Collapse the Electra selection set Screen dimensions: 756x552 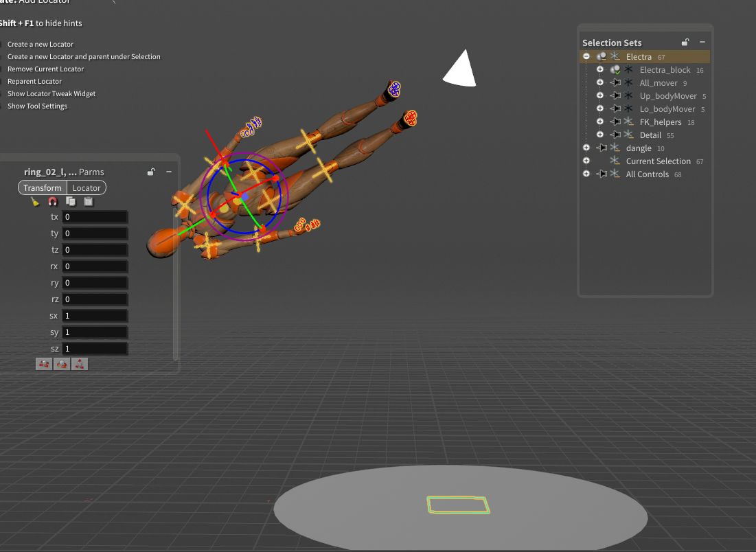[x=586, y=56]
